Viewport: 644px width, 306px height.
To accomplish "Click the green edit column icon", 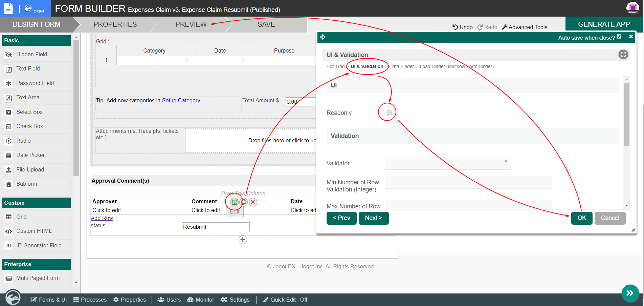I will 234,202.
